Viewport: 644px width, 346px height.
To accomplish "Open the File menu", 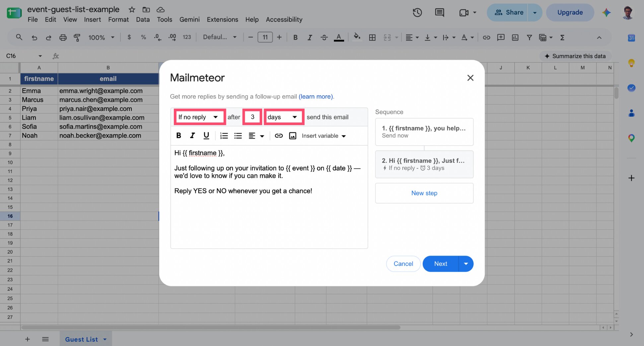I will click(x=33, y=20).
